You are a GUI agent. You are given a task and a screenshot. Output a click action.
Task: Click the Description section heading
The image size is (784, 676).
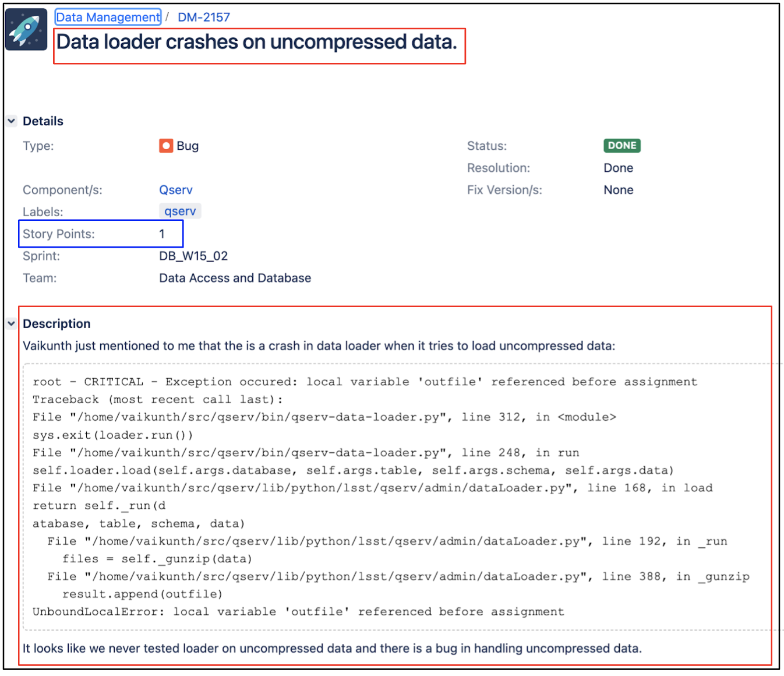tap(56, 323)
